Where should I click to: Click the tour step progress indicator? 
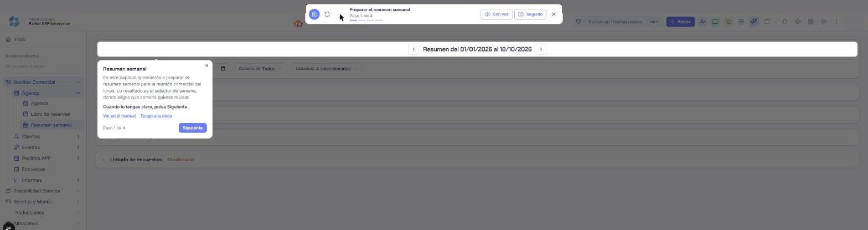[366, 21]
